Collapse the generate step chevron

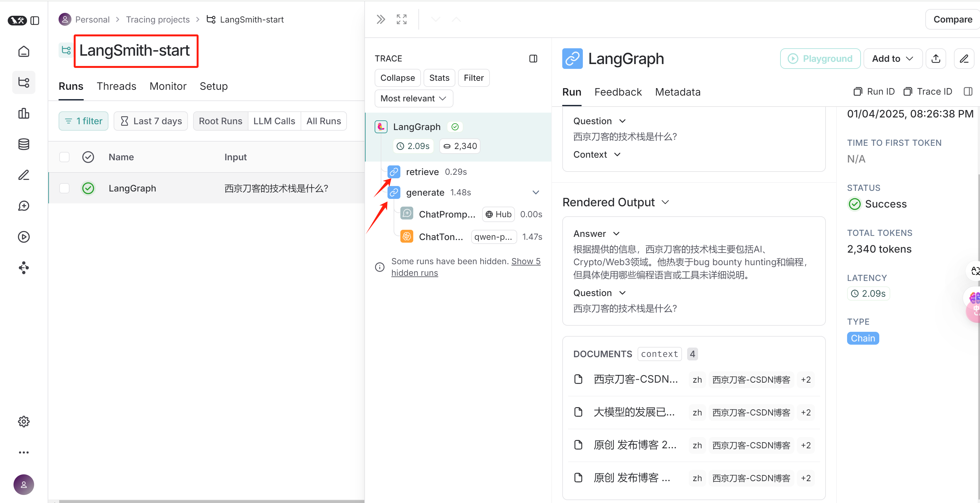(536, 192)
